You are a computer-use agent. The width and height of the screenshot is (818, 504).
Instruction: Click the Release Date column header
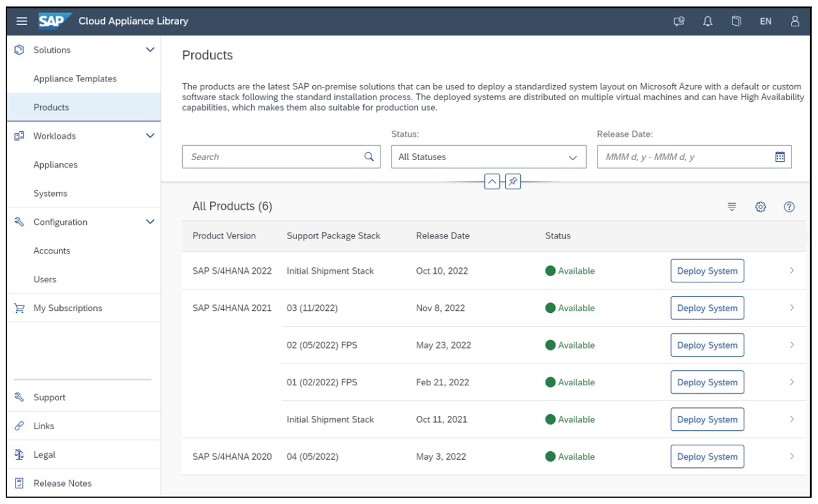click(x=443, y=236)
